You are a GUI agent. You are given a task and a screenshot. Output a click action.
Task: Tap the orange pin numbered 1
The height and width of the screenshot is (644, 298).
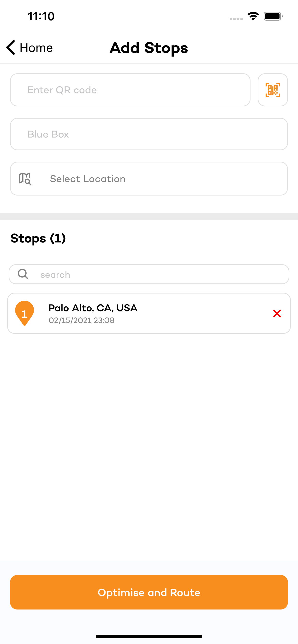[x=24, y=313]
